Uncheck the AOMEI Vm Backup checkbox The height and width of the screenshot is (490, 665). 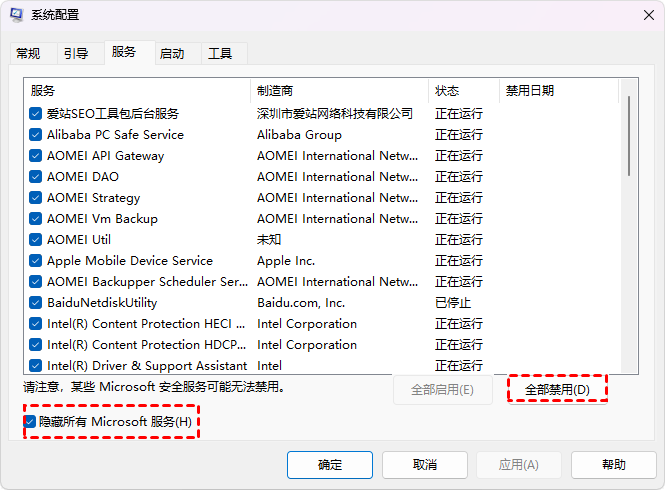36,219
